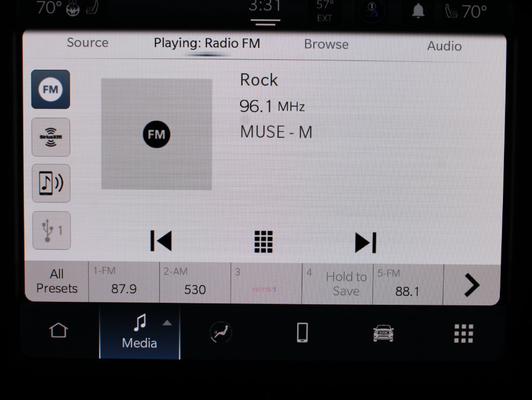The width and height of the screenshot is (532, 400).
Task: Select the FM radio source icon
Action: [x=50, y=89]
